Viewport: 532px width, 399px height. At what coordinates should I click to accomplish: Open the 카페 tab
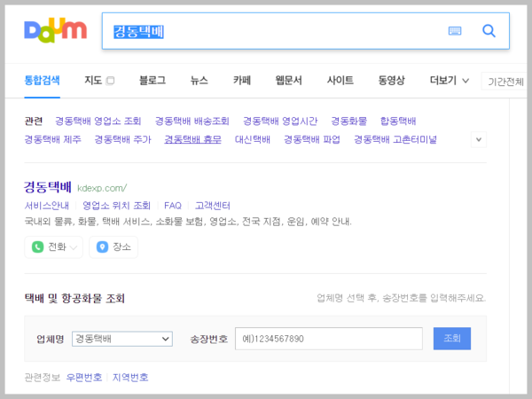(242, 81)
